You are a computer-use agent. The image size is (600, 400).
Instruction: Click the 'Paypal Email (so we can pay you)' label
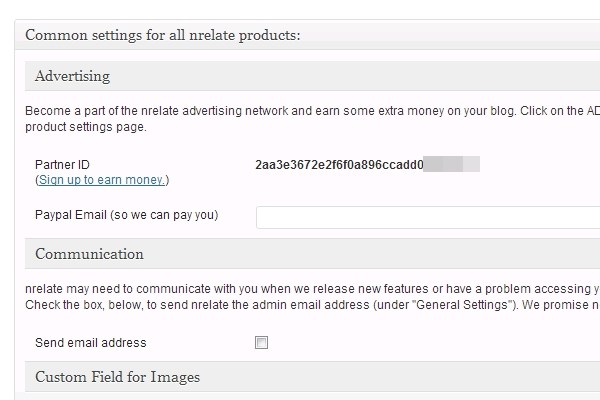[126, 215]
